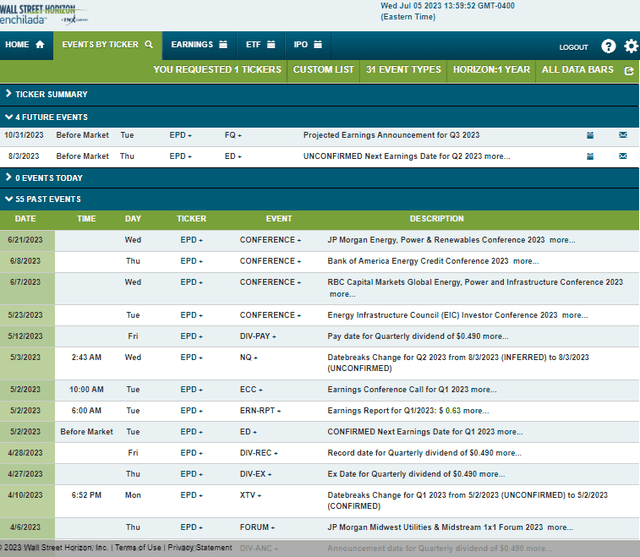Click more link for Energy Infrastructure Council Conference
Viewport: 640px width, 557px height.
point(575,315)
